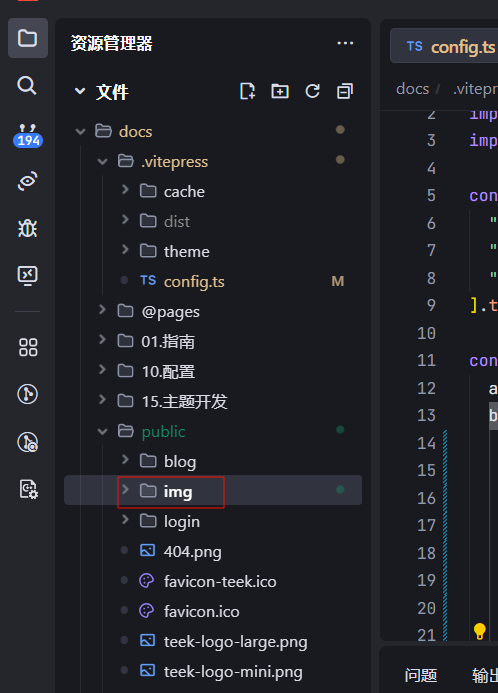Click docs in the breadcrumb path
This screenshot has width=498, height=693.
pyautogui.click(x=412, y=89)
